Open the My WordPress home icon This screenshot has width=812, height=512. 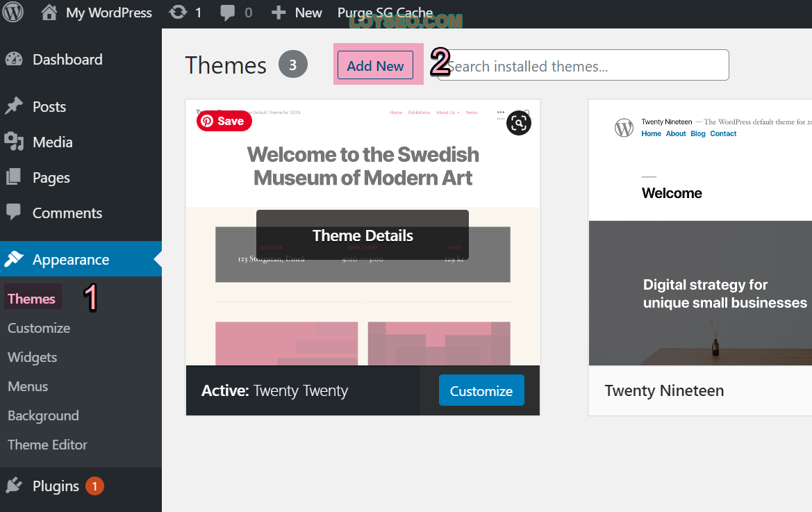pos(49,13)
